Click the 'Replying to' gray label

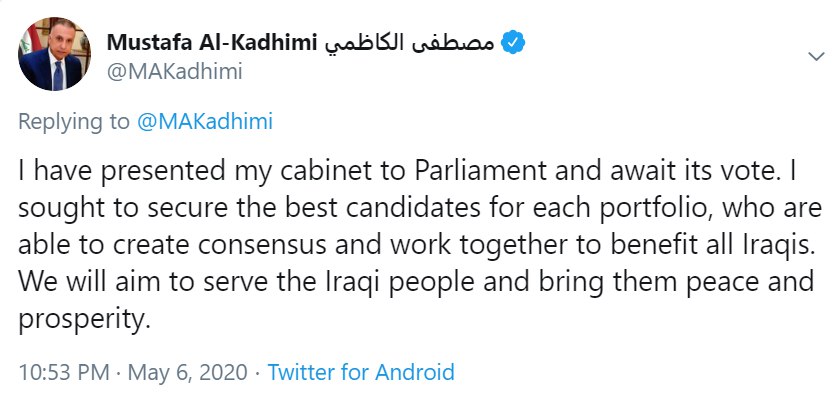point(74,122)
